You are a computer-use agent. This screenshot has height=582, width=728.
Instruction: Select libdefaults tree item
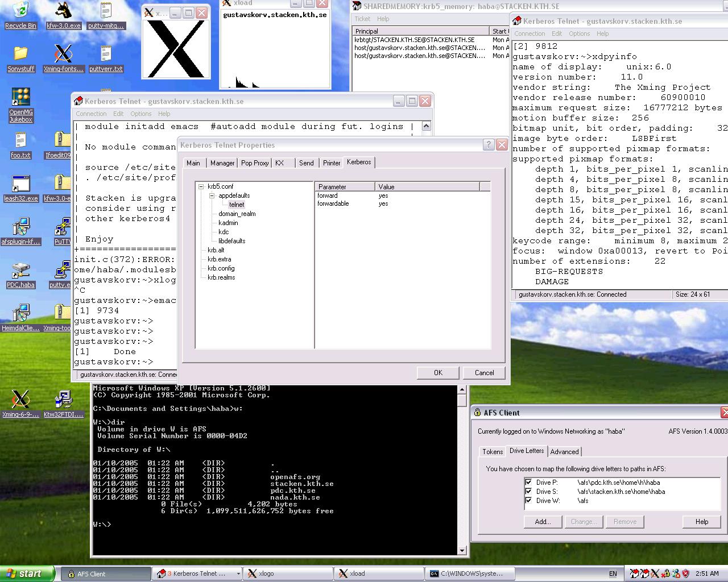pos(232,241)
